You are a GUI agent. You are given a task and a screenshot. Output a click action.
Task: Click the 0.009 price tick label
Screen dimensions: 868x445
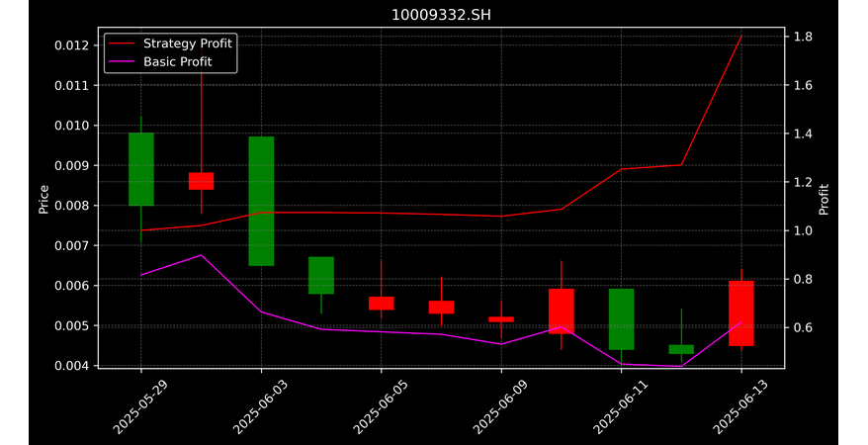[72, 165]
